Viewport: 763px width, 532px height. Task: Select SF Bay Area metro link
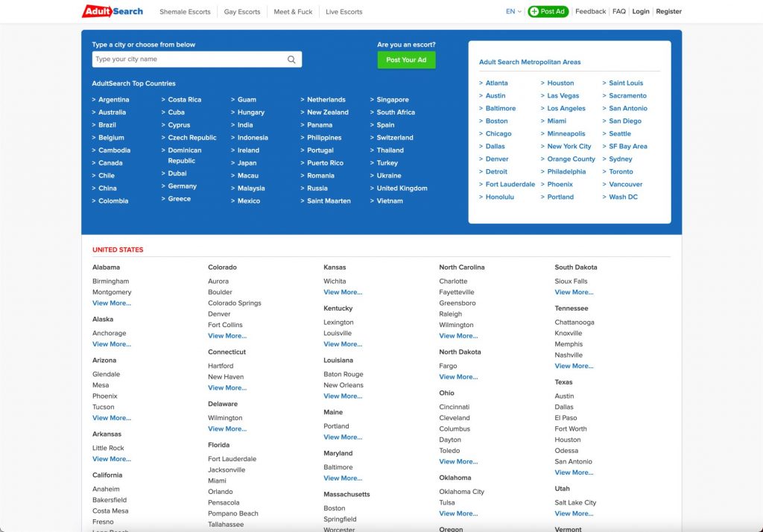[x=627, y=146]
